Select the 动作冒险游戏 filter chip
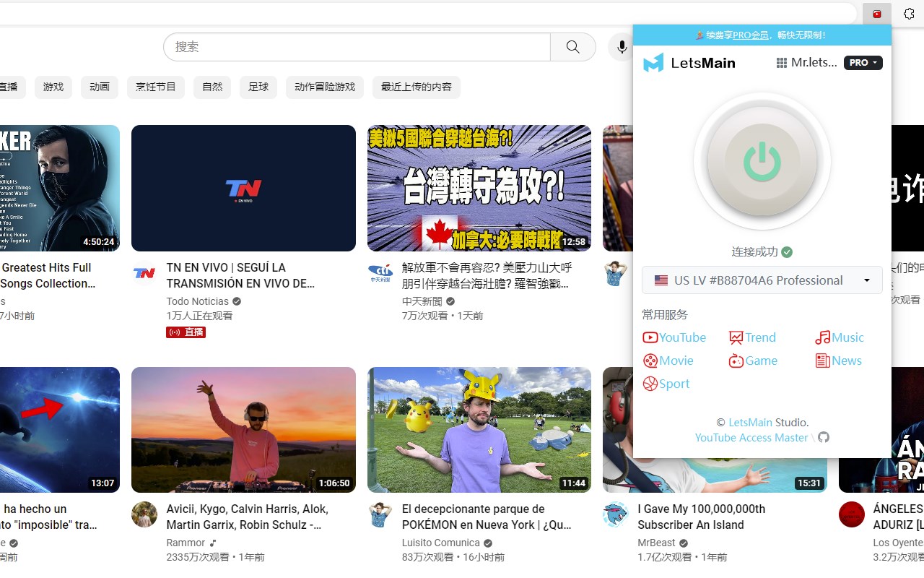 pos(325,87)
